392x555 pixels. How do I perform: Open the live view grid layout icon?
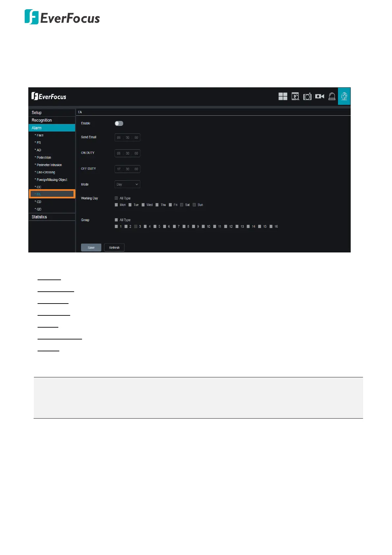[283, 96]
